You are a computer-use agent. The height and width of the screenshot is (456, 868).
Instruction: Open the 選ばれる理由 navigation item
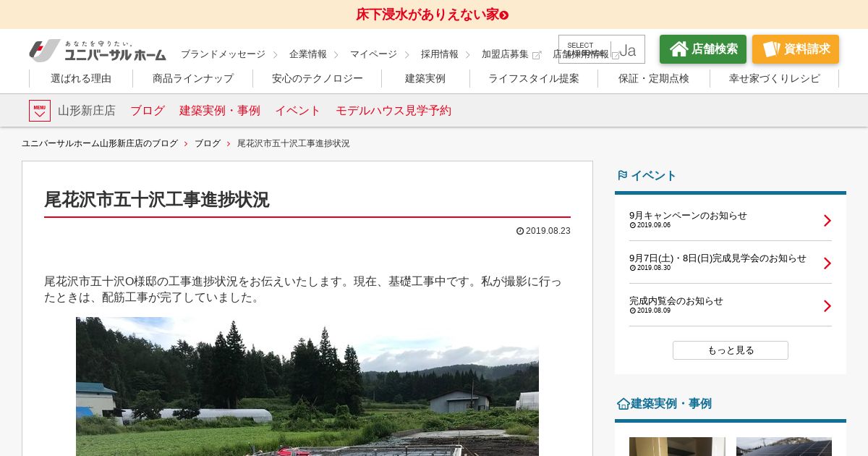(81, 78)
